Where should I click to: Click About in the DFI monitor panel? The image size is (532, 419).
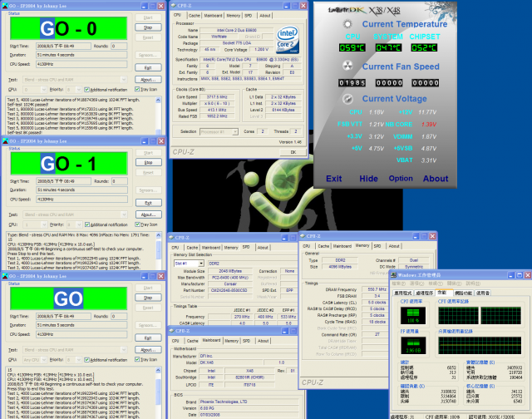point(436,179)
